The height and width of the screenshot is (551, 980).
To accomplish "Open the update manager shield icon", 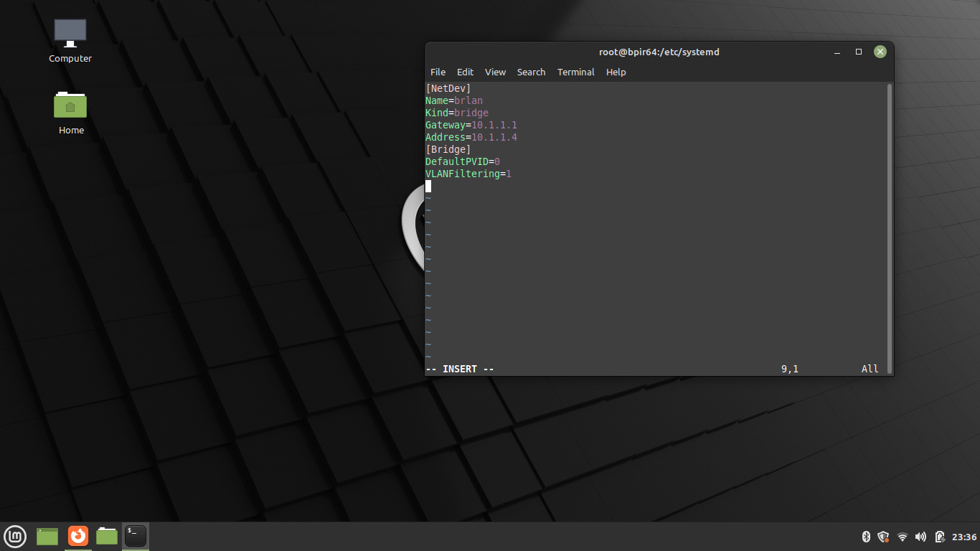I will tap(883, 537).
